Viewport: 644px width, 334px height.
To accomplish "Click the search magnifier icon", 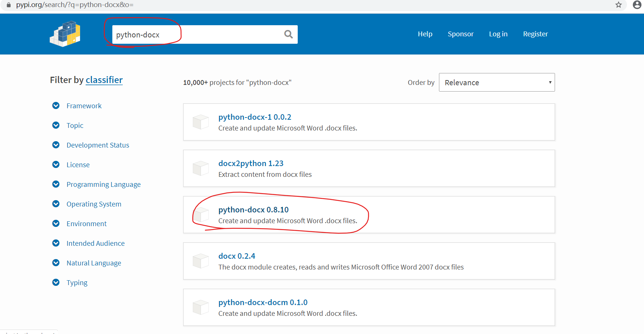I will [x=288, y=34].
